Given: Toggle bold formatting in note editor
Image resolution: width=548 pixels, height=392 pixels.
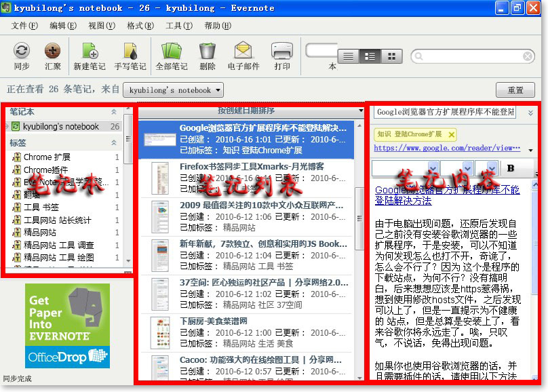Looking at the screenshot, I should (x=510, y=168).
